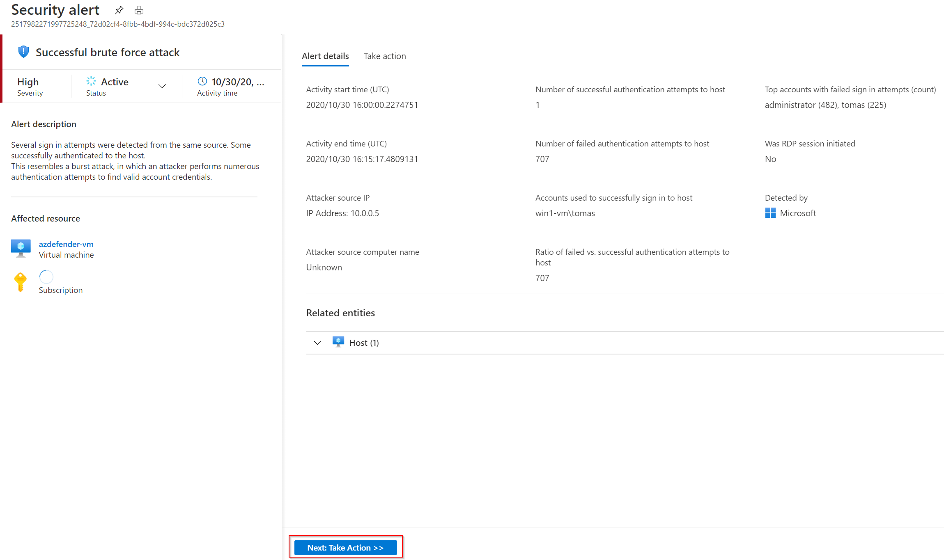
Task: Expand truncated activity time 10/30/20
Action: coord(238,82)
